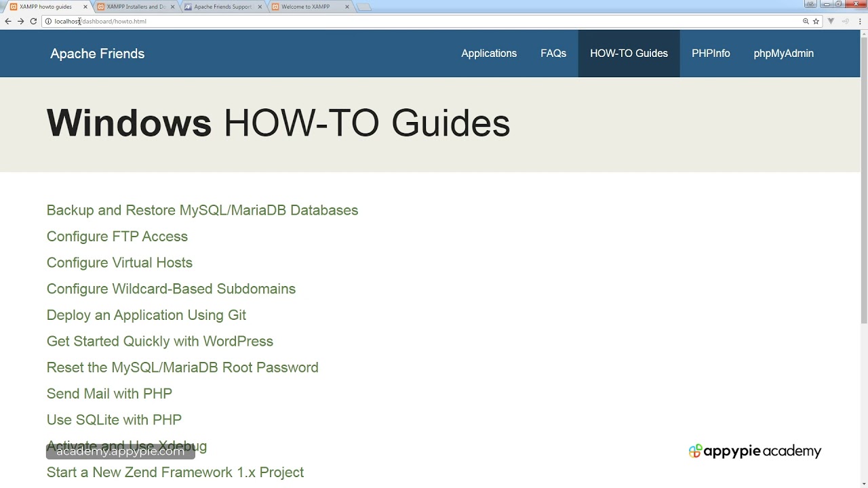Open Start a New Zend Framework 1.x Project
868x488 pixels.
pyautogui.click(x=175, y=472)
